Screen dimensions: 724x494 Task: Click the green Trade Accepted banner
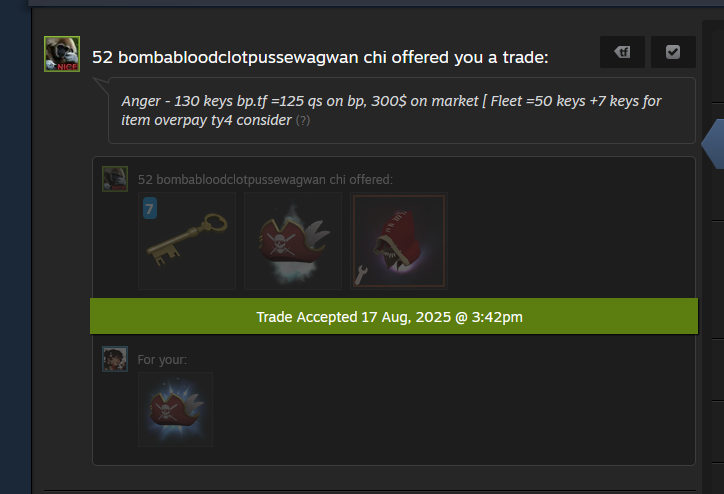click(x=394, y=316)
